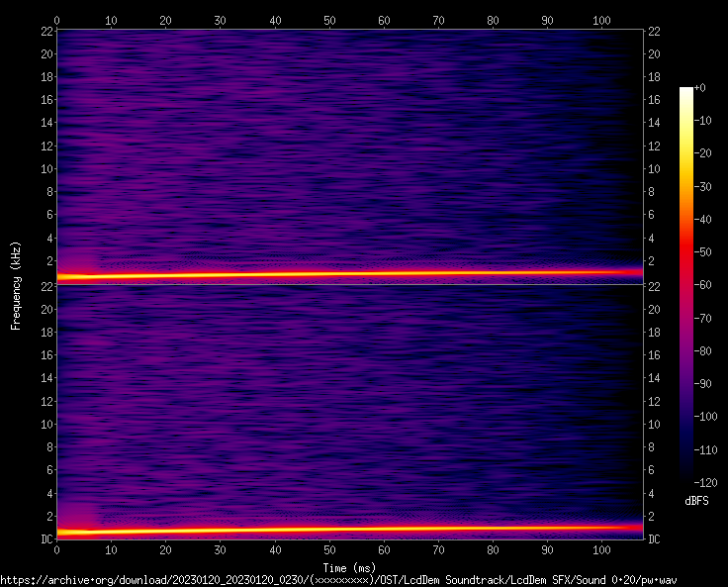Click the middle of the color scale bar
The width and height of the screenshot is (728, 587).
click(x=685, y=284)
